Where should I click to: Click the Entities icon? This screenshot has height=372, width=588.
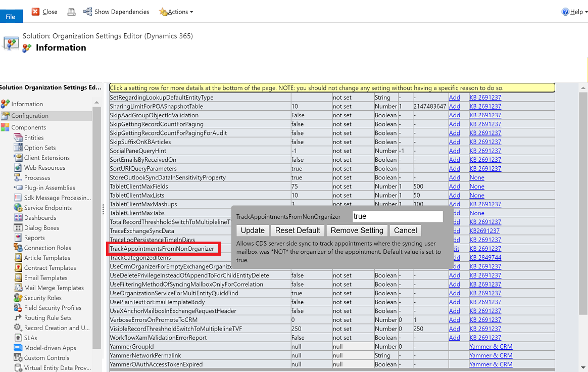point(18,137)
